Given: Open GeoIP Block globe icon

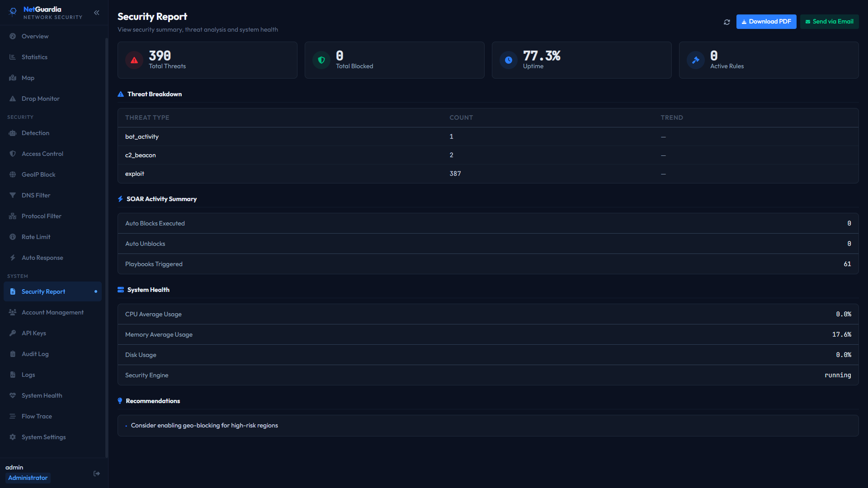Looking at the screenshot, I should [x=13, y=174].
